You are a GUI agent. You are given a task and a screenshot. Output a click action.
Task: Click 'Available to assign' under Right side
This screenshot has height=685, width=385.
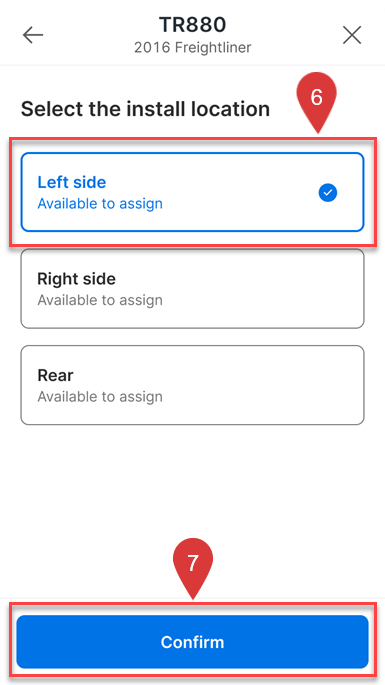(x=100, y=300)
